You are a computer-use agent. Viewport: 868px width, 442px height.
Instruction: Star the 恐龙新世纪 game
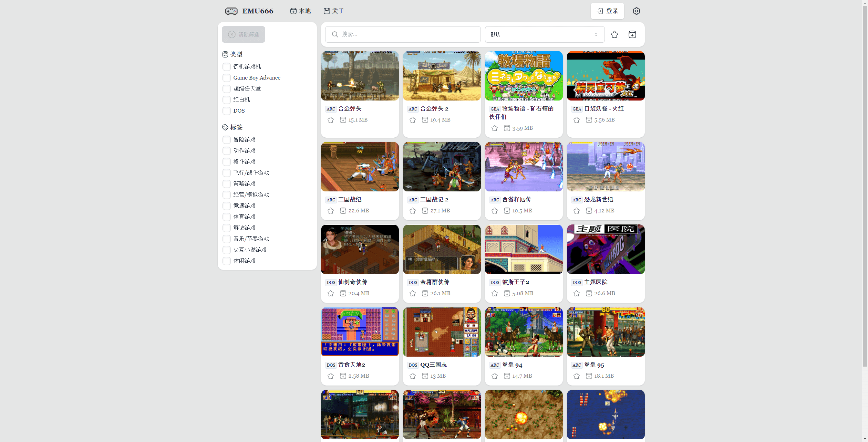pos(577,211)
